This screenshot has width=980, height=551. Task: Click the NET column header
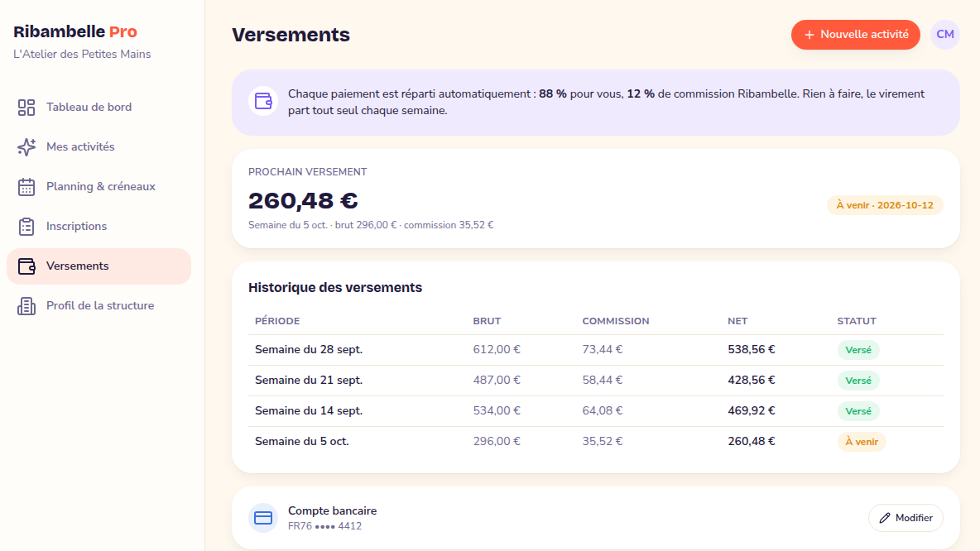coord(737,321)
